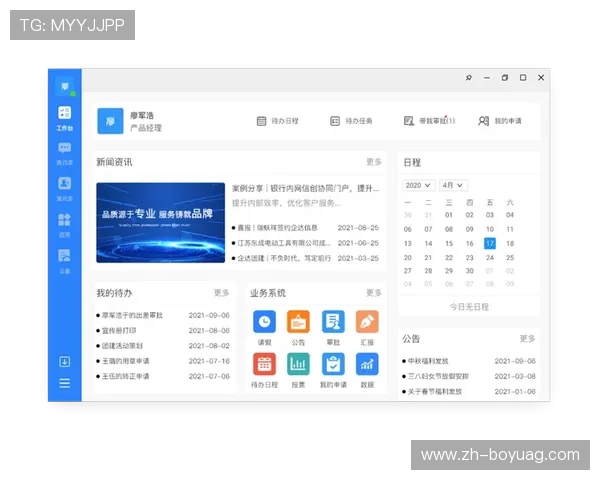Click the blue 品质源于专业 news banner image
The width and height of the screenshot is (600, 480).
coord(161,222)
